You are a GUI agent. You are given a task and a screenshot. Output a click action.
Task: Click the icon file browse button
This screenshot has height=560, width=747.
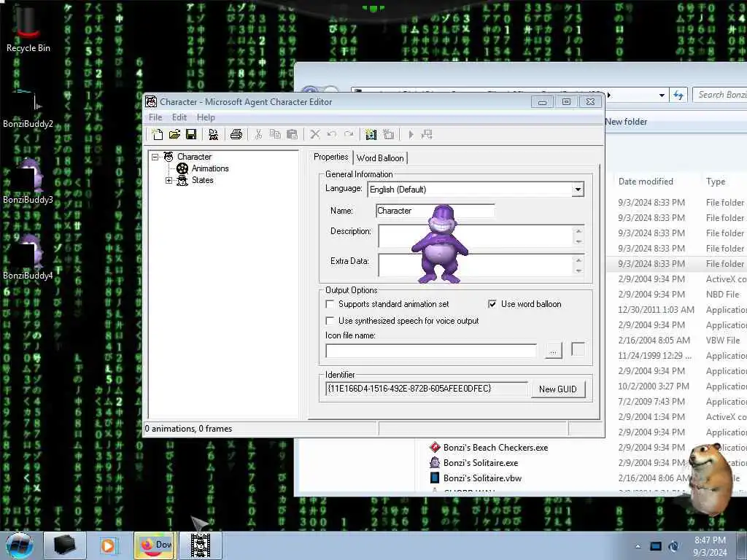553,351
